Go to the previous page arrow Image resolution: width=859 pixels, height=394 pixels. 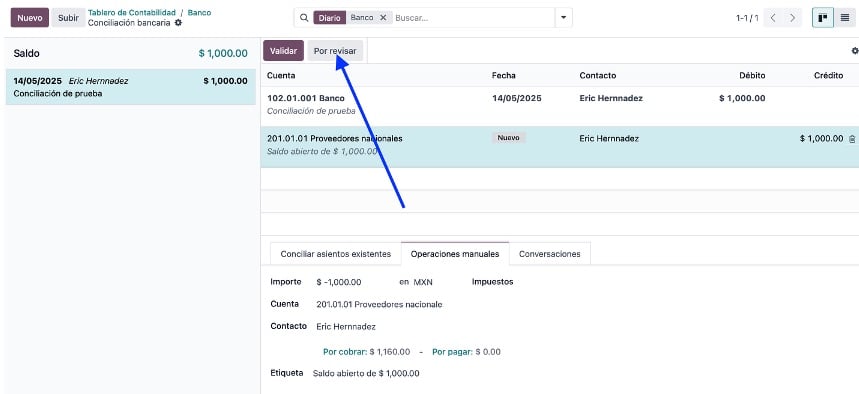772,18
